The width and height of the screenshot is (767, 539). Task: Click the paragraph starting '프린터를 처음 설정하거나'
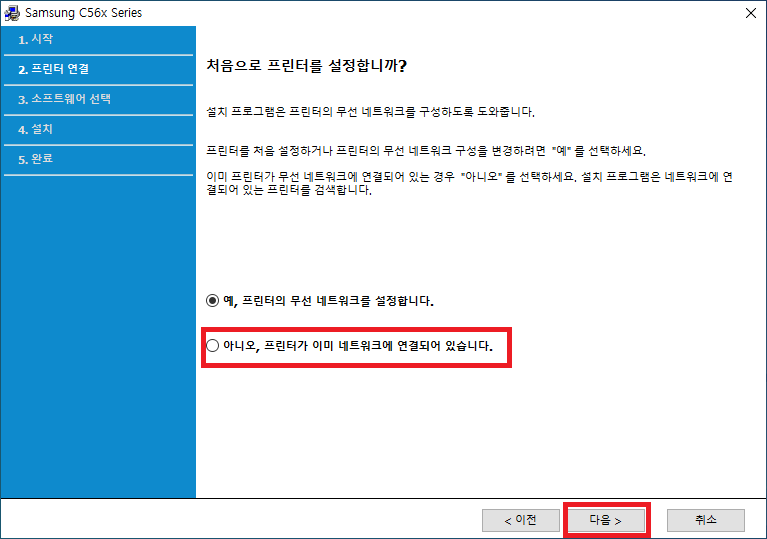426,151
